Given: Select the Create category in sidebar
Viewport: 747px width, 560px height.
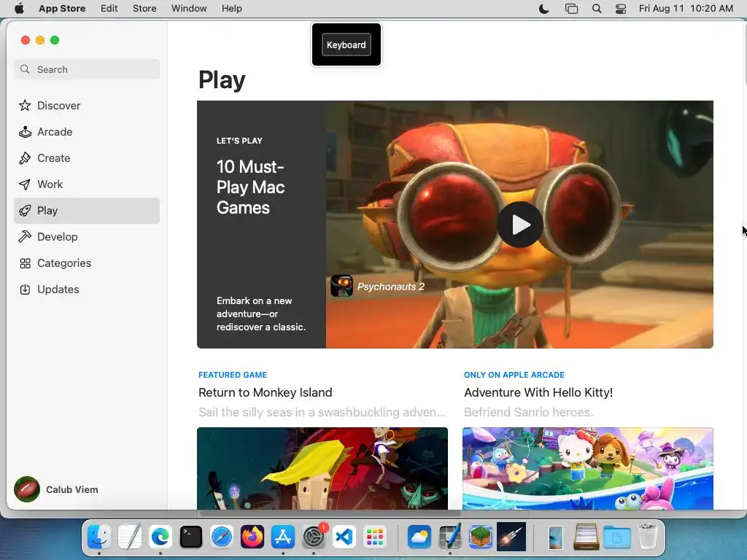Looking at the screenshot, I should click(x=87, y=158).
